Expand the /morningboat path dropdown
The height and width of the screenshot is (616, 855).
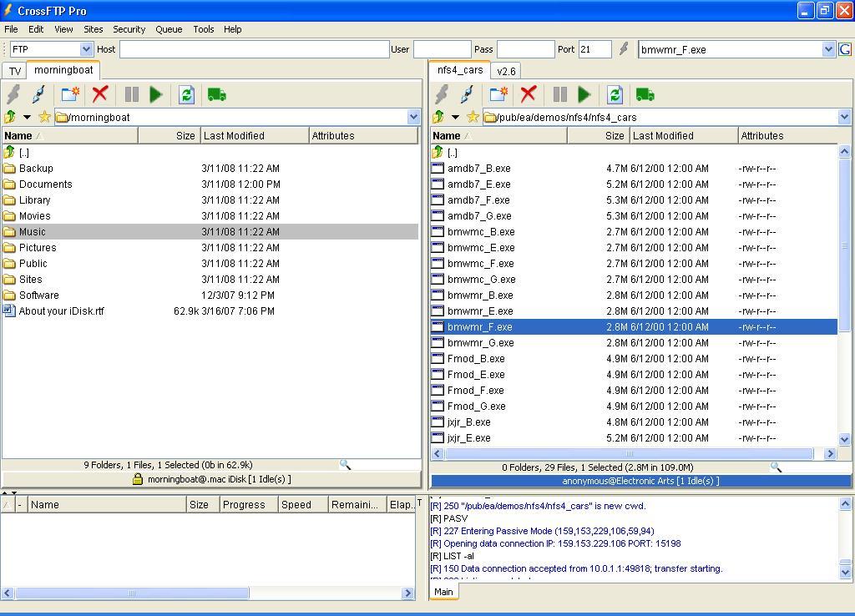[x=413, y=117]
